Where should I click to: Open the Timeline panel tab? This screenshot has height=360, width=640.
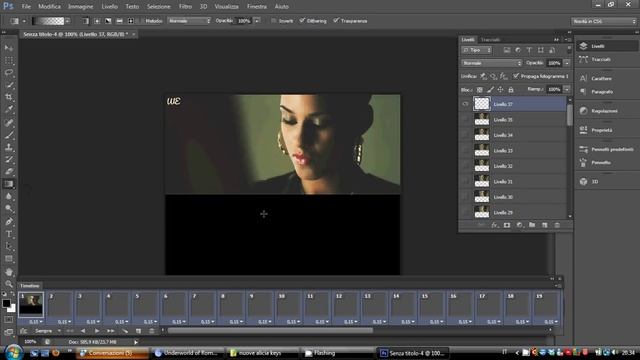pos(30,286)
